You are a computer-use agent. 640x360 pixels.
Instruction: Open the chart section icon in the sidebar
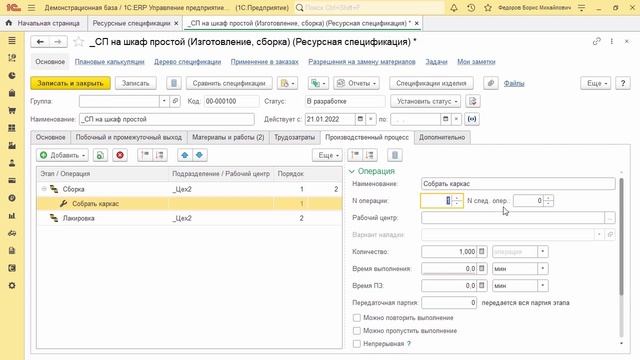(12, 216)
